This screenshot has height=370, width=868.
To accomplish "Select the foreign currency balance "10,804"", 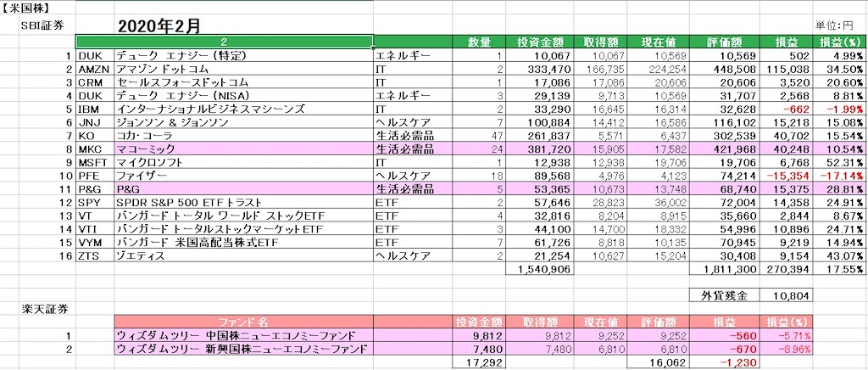I will point(786,295).
